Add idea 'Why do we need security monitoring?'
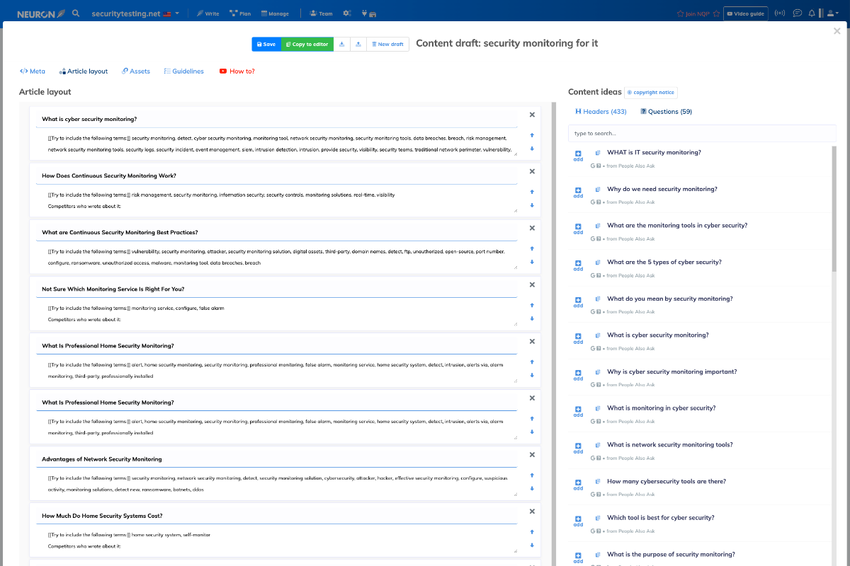The image size is (850, 566). pyautogui.click(x=578, y=192)
